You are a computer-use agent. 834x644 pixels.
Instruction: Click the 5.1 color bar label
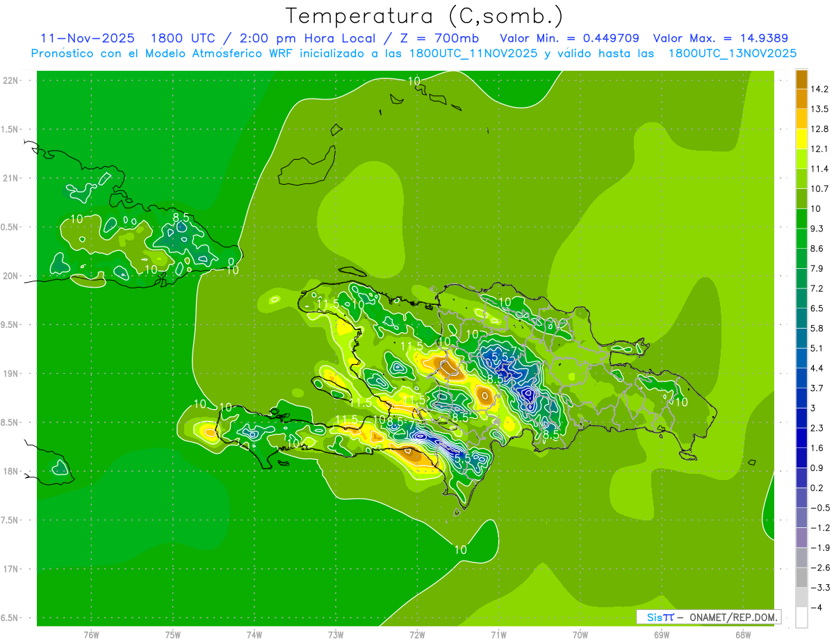[817, 348]
